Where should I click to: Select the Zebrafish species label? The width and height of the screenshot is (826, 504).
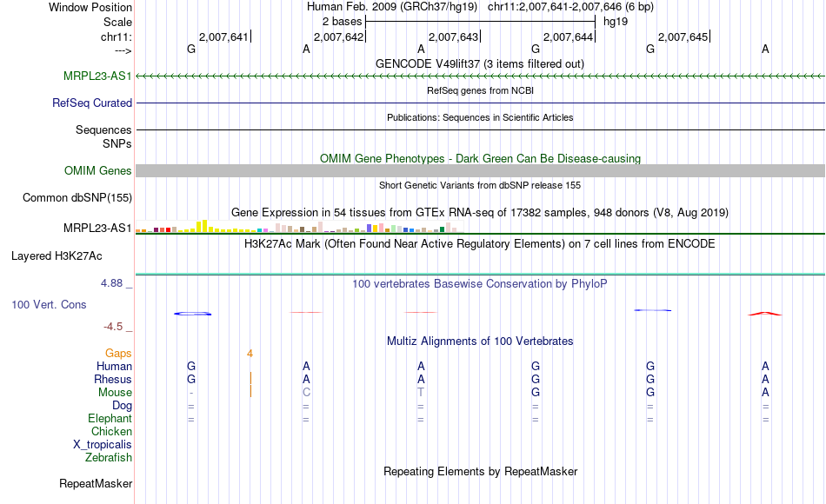click(109, 458)
